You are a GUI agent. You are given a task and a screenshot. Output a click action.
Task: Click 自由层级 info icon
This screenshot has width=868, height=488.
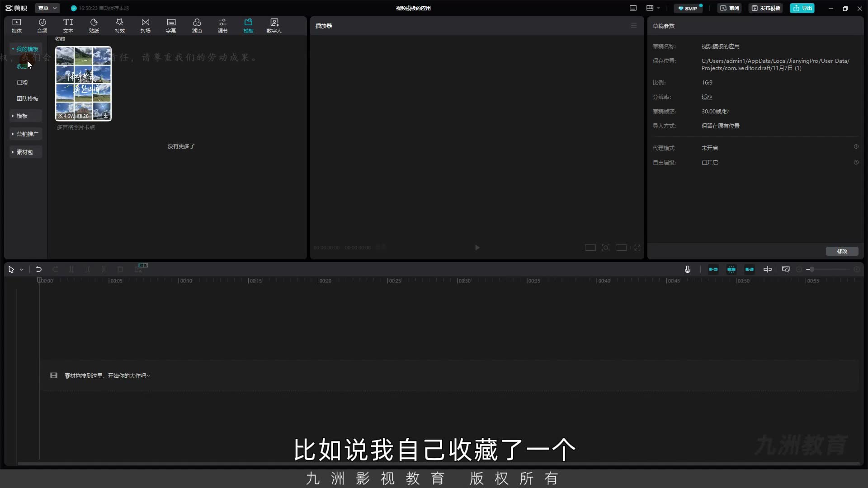coord(856,162)
